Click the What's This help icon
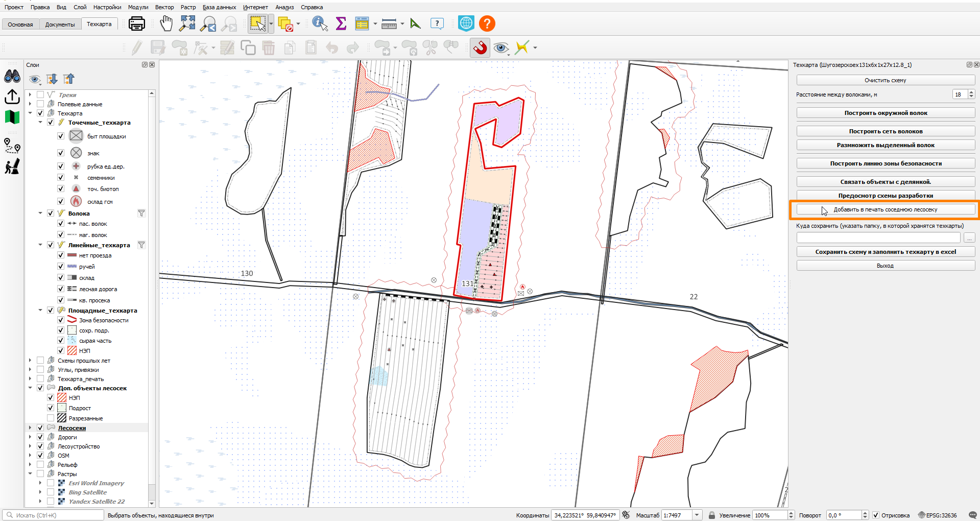The height and width of the screenshot is (521, 980). (437, 23)
